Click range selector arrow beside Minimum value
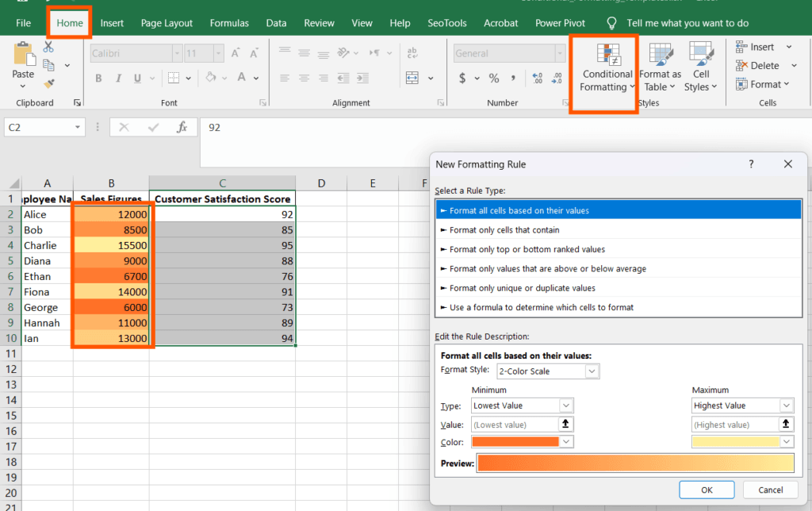812x511 pixels. 565,425
